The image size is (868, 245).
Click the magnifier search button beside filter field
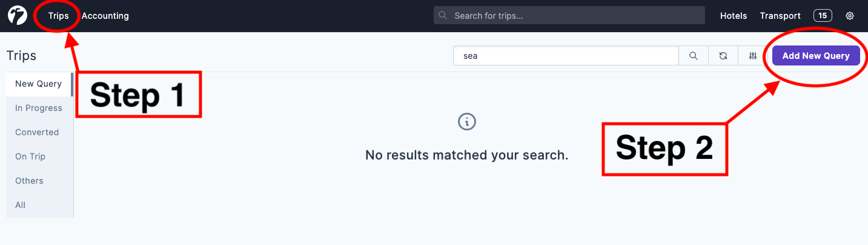(x=694, y=56)
